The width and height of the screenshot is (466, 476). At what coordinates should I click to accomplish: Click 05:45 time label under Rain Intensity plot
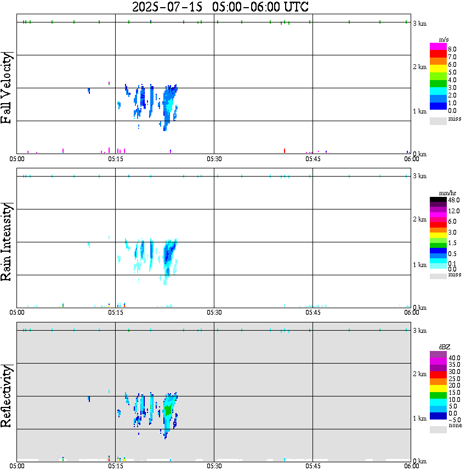click(313, 313)
